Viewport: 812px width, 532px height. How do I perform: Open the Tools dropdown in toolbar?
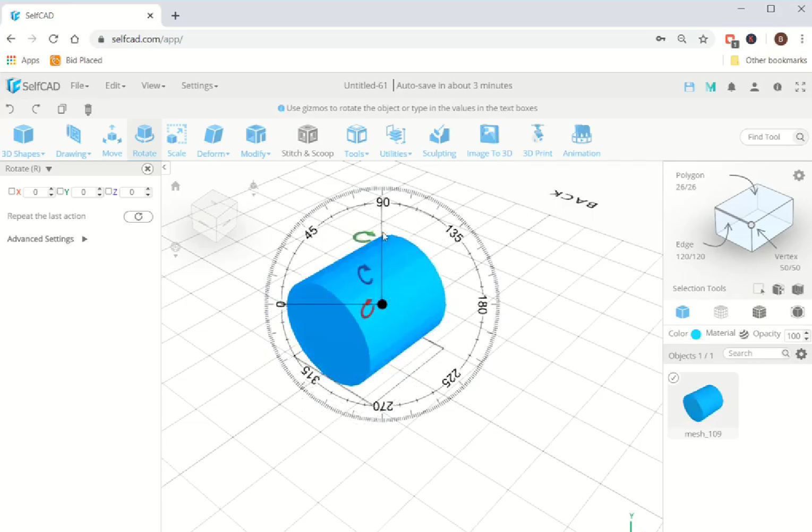pyautogui.click(x=356, y=140)
